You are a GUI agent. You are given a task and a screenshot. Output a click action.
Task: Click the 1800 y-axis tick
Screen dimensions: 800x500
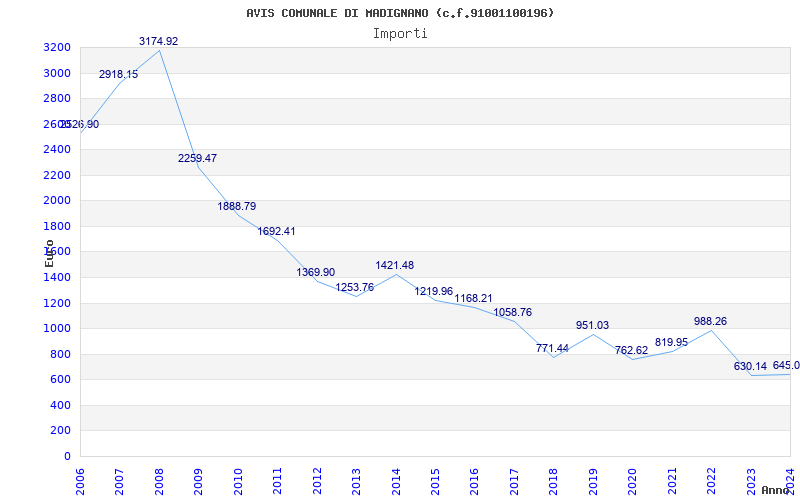[57, 227]
